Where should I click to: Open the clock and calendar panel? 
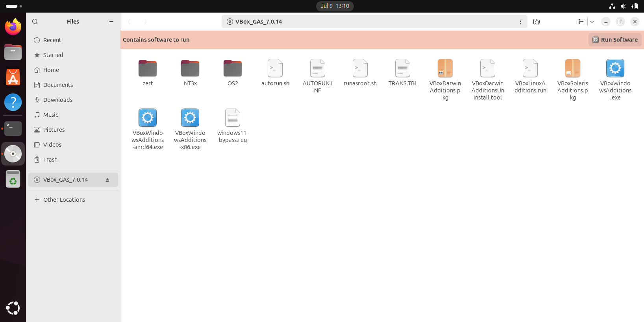point(335,6)
